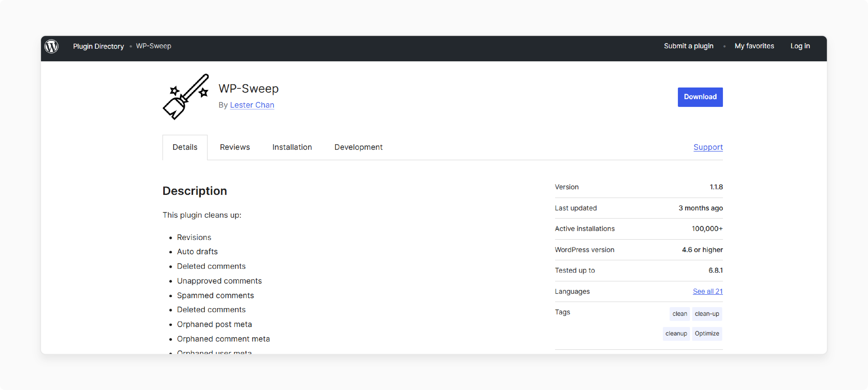Open the Installation tab

(x=292, y=147)
